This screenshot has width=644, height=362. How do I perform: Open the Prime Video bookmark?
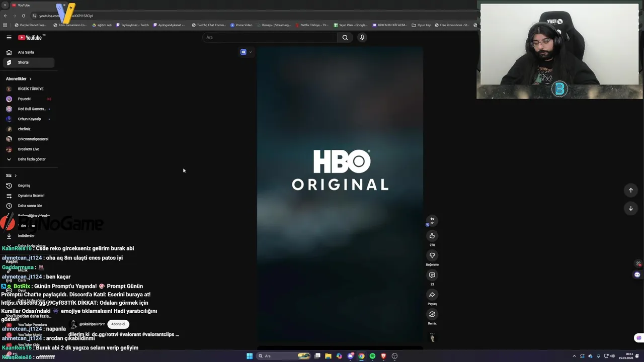(x=242, y=25)
